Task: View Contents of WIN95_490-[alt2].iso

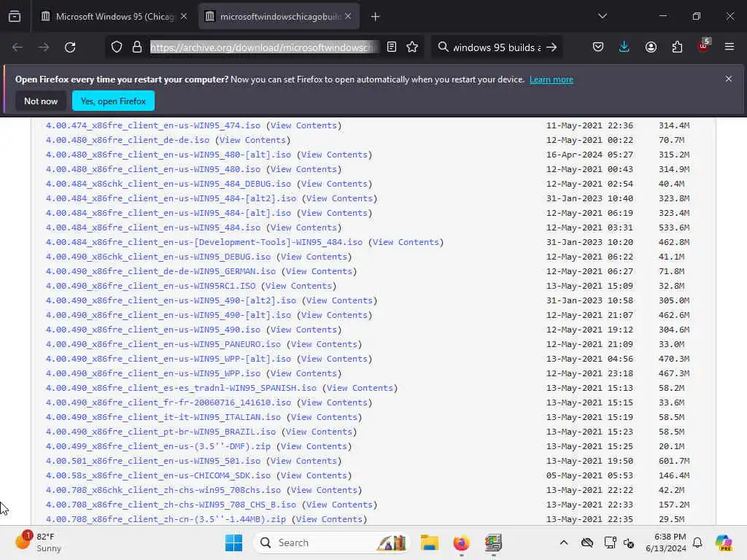Action: (339, 300)
